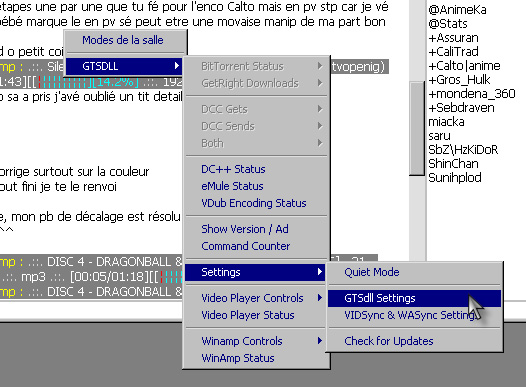The image size is (526, 387).
Task: Click chat line 'mon pb de décalage est résolu'
Action: click(96, 217)
